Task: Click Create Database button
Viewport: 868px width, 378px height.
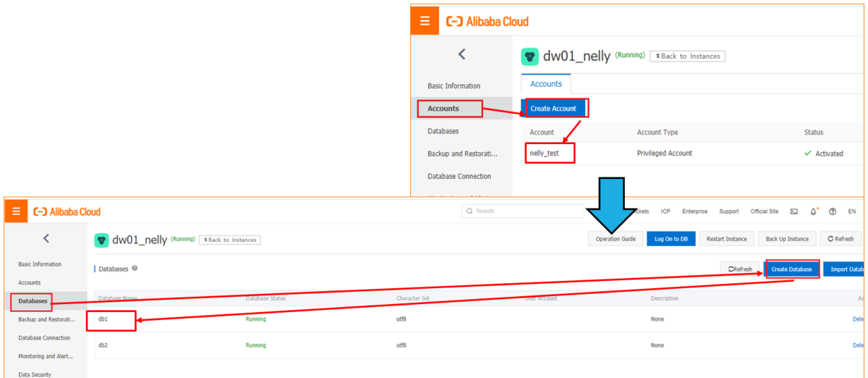Action: pos(791,269)
